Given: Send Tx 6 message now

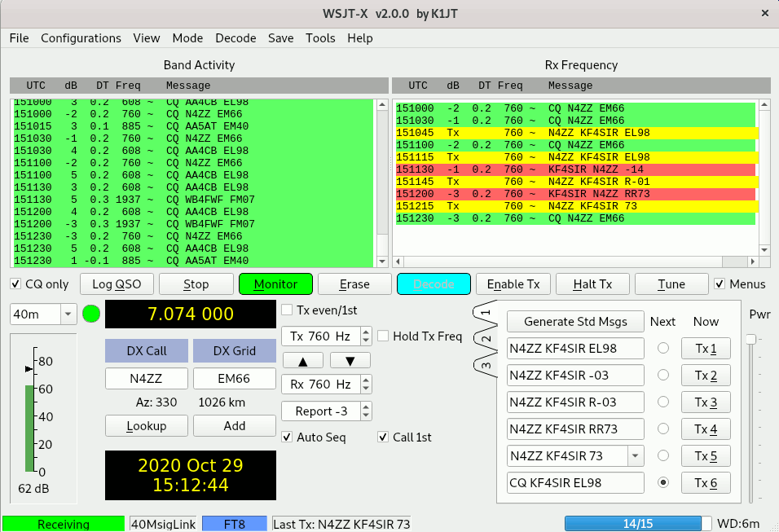Looking at the screenshot, I should click(x=706, y=483).
